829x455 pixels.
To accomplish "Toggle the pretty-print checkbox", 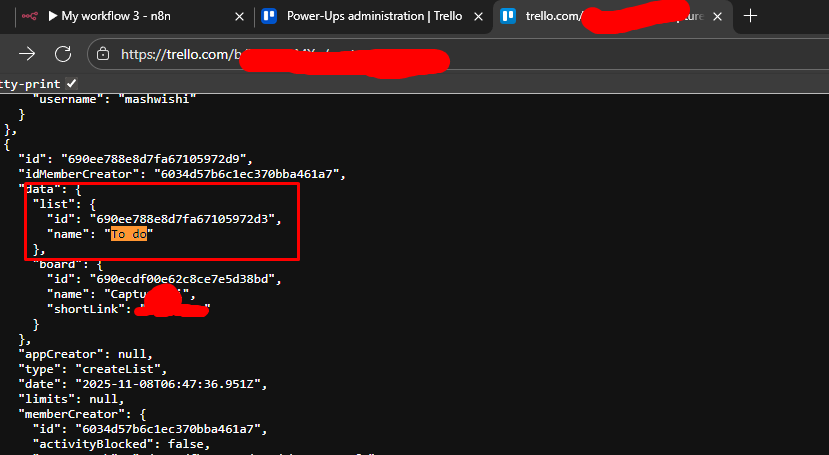I will click(71, 83).
